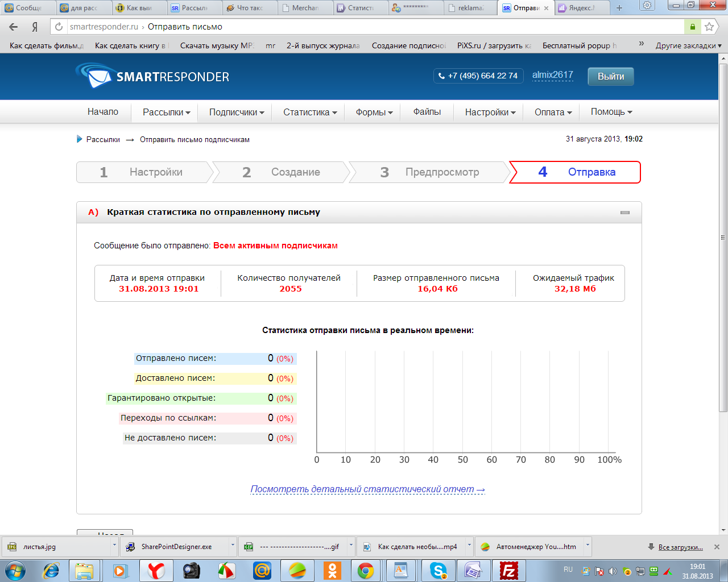Open the Файлы menu item
Screen dimensions: 728x582
[427, 111]
